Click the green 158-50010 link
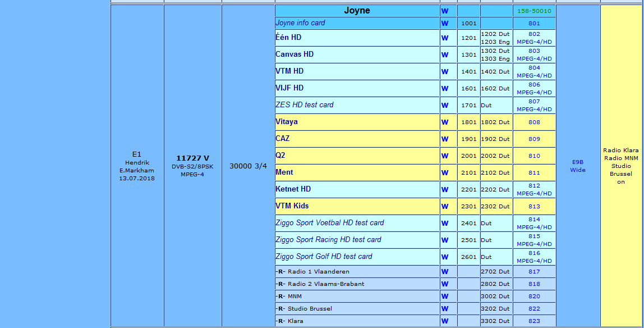Screen dimensions: 644x328 pyautogui.click(x=534, y=11)
